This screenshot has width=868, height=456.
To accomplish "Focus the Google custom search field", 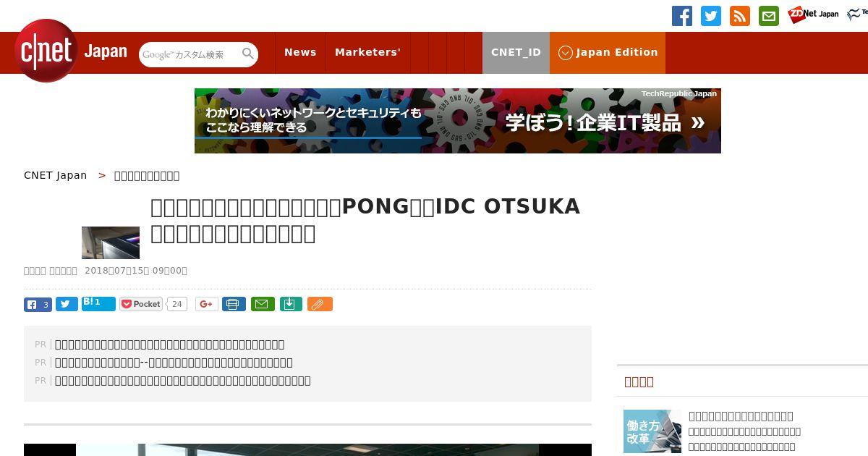I will (190, 54).
